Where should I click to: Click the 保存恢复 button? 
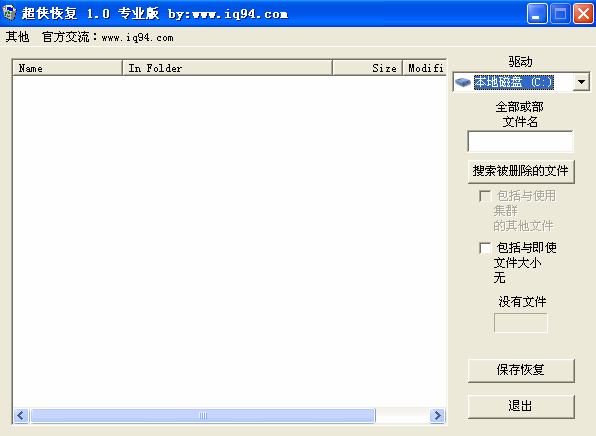[x=521, y=370]
